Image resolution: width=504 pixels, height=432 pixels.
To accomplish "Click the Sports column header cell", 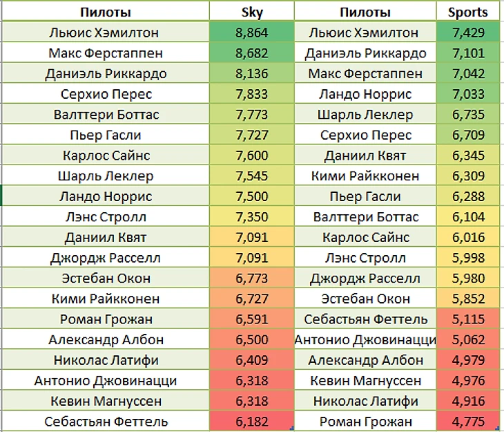I will pos(468,12).
